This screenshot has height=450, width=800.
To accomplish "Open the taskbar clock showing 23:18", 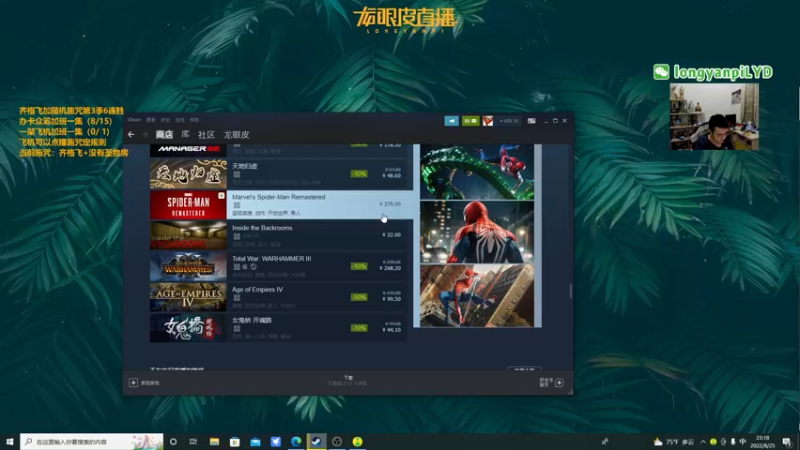I will (762, 441).
